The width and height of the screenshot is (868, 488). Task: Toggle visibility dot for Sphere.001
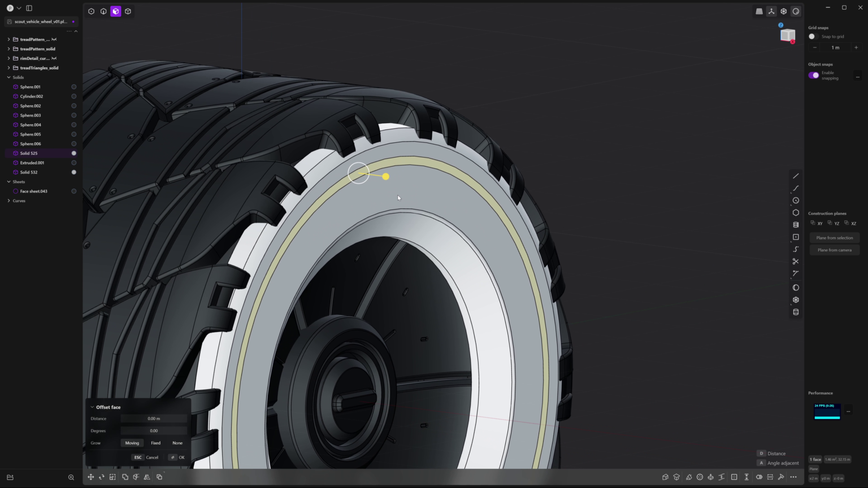tap(73, 87)
